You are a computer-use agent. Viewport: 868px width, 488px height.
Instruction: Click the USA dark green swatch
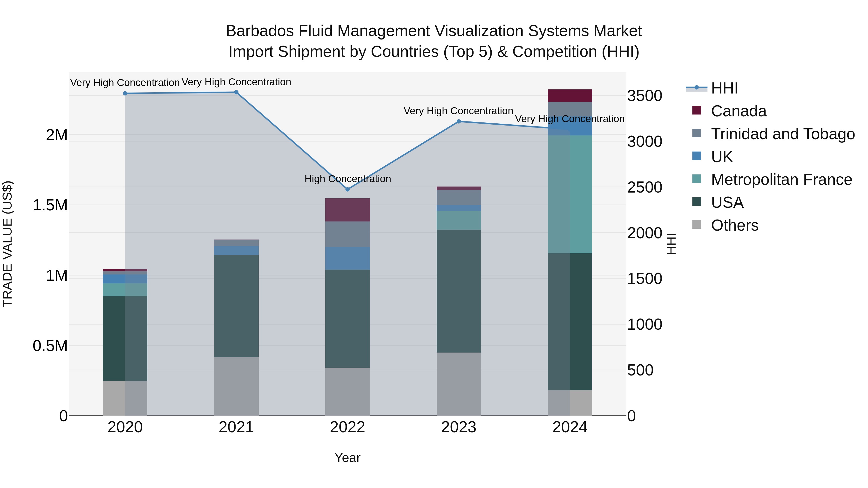(697, 202)
